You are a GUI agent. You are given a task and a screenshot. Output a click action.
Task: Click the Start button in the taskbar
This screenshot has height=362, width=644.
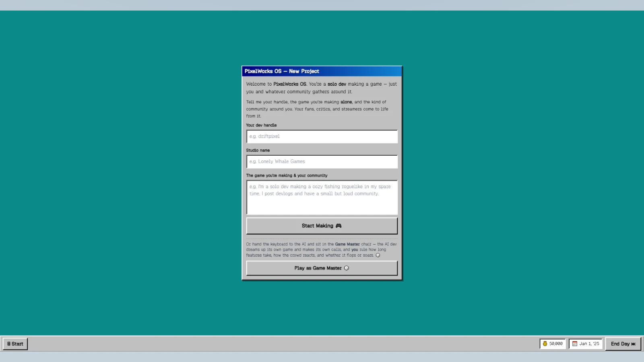[15, 344]
